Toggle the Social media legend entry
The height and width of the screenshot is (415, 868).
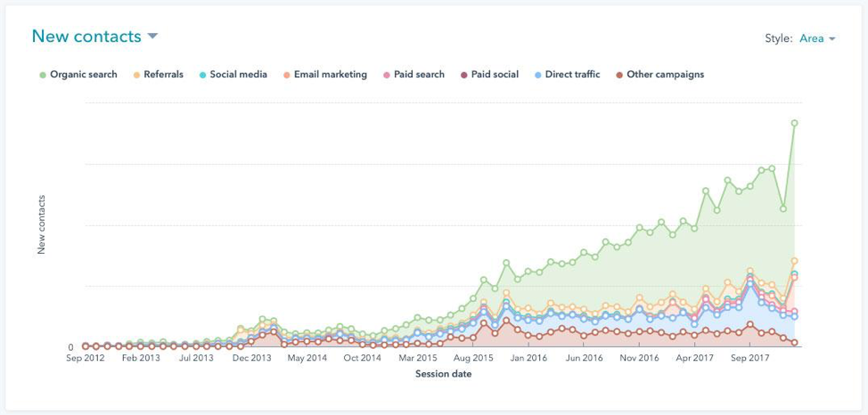[x=238, y=75]
